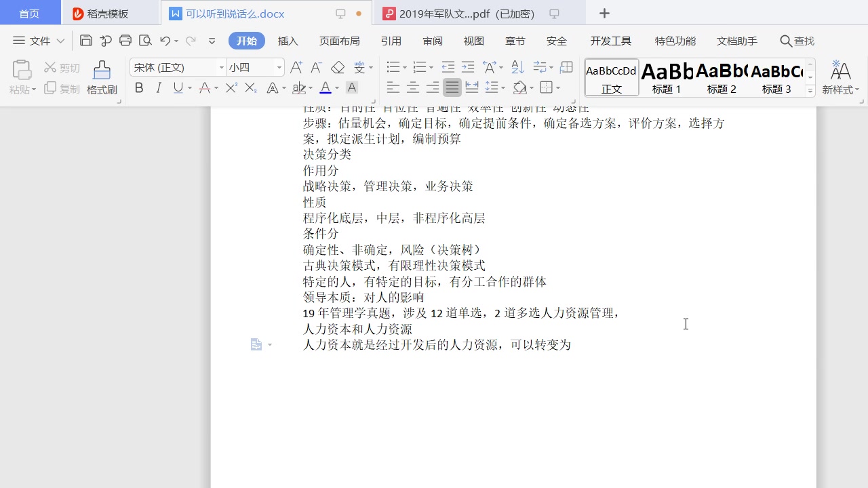
Task: Click the line 决策分类 in the document
Action: 327,155
